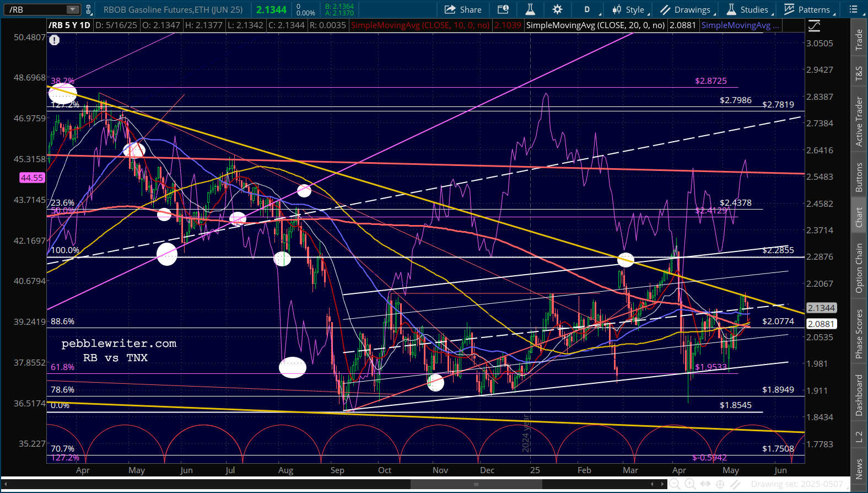868x493 pixels.
Task: Open the Patterns menu button
Action: (808, 9)
